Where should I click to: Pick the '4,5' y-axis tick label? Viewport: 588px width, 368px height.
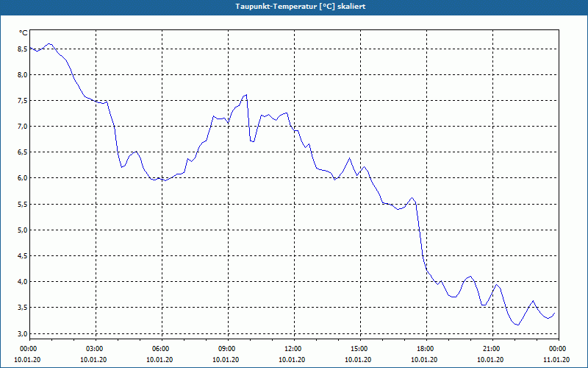tap(23, 256)
